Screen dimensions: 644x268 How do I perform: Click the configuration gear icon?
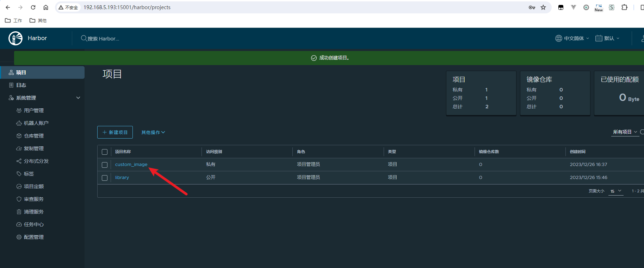19,237
